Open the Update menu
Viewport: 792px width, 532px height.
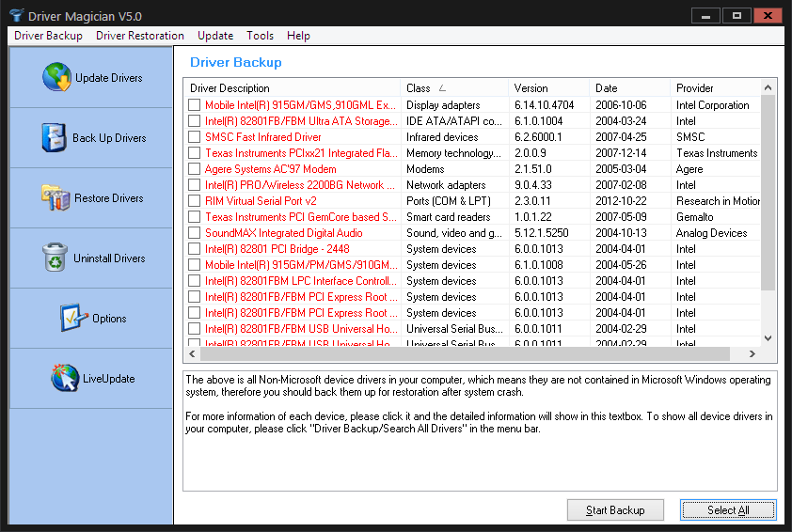coord(215,36)
